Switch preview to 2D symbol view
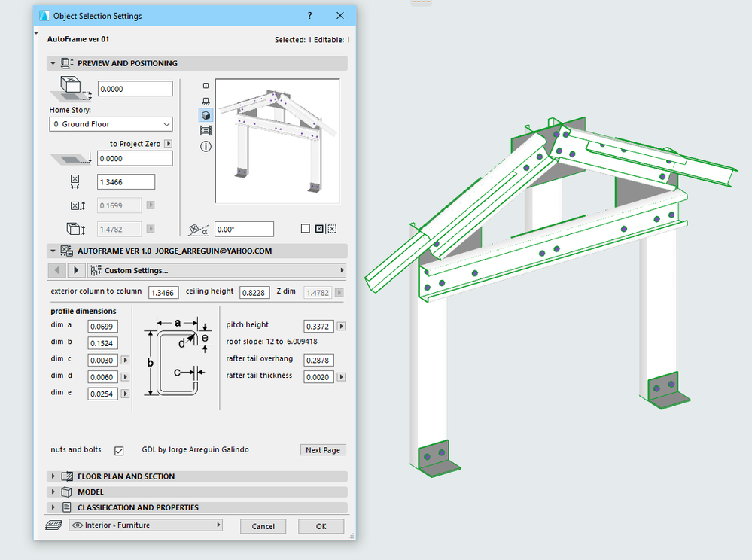The height and width of the screenshot is (560, 752). point(206,86)
